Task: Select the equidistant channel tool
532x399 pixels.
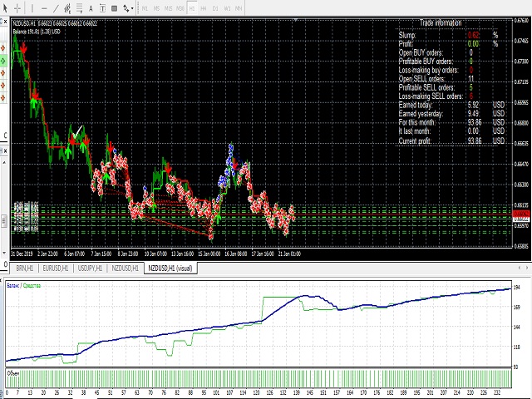Action: pyautogui.click(x=67, y=8)
